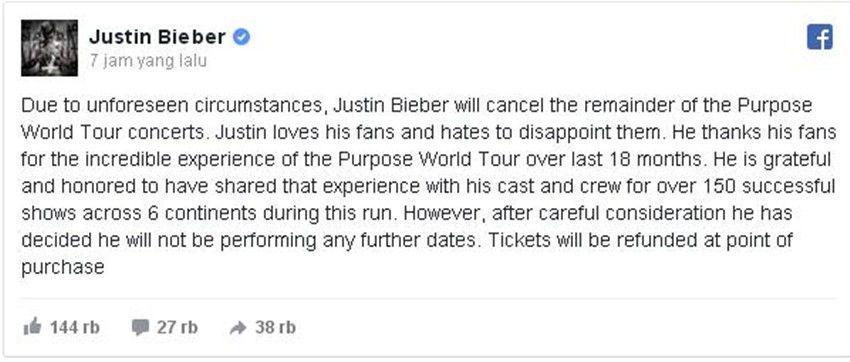850x362 pixels.
Task: Open comments via speech bubble icon
Action: point(140,327)
